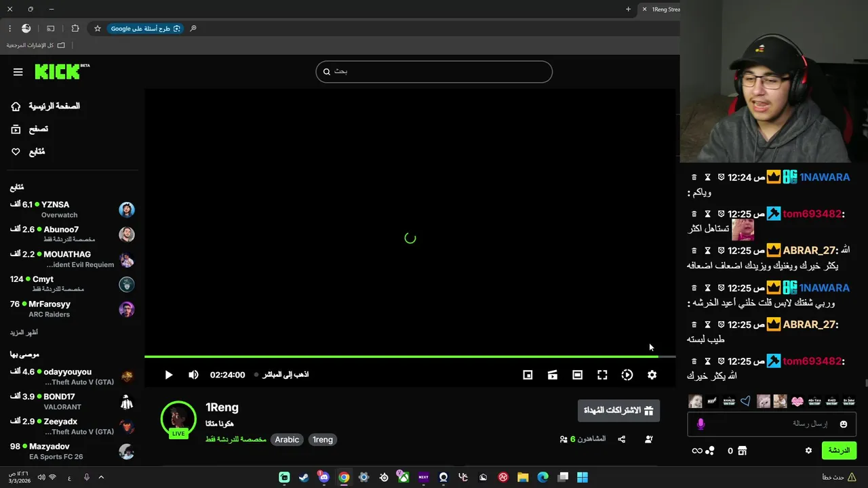
Task: Toggle picture-in-picture in player
Action: [528, 375]
